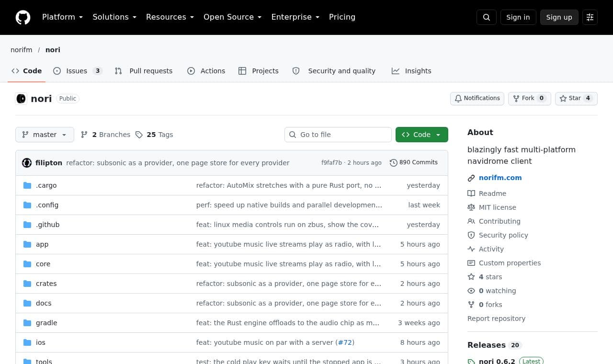Screen dimensions: 613x364
Task: Open the search magnifier icon in header
Action: 487,17
